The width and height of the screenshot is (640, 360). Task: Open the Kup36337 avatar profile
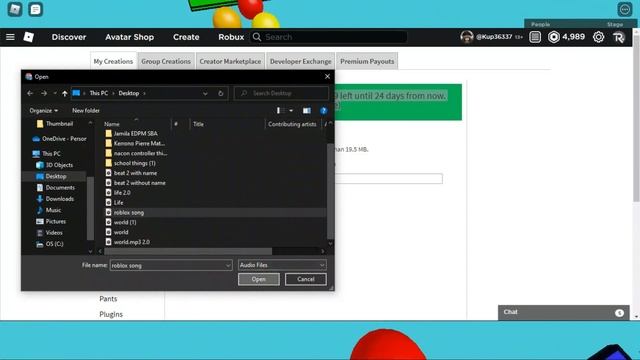tap(467, 37)
